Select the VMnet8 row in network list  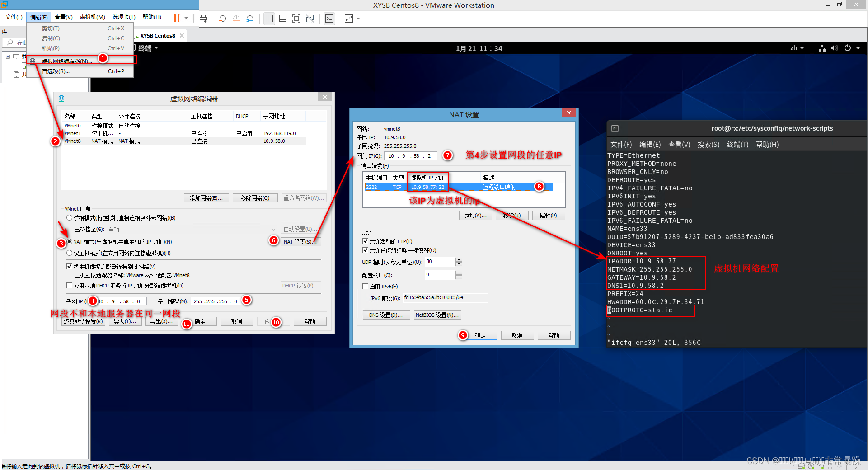pyautogui.click(x=184, y=141)
